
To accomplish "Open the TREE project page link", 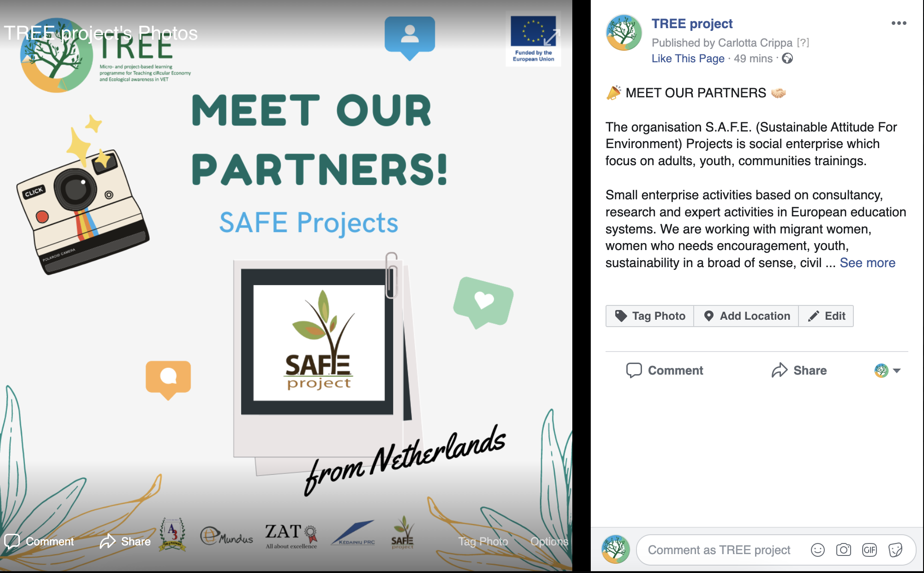I will 692,24.
